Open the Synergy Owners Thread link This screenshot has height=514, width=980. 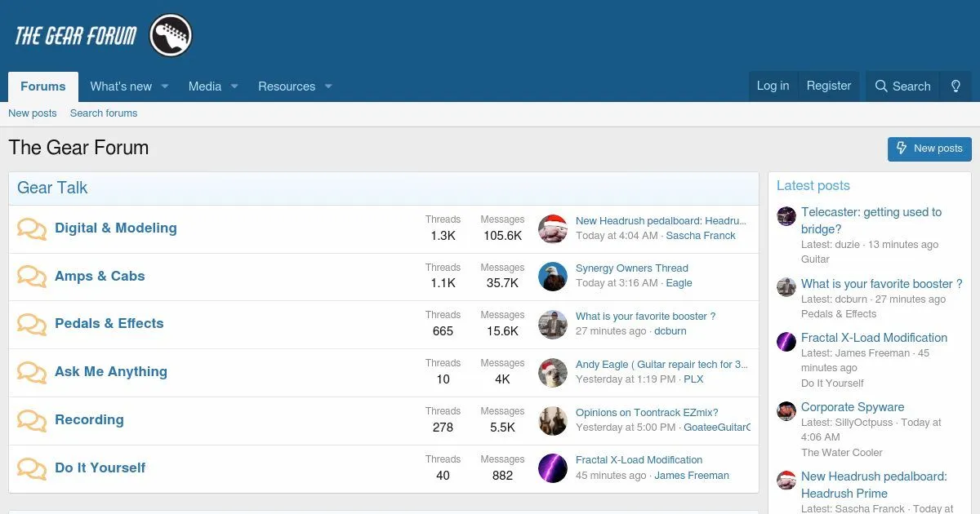pyautogui.click(x=632, y=268)
